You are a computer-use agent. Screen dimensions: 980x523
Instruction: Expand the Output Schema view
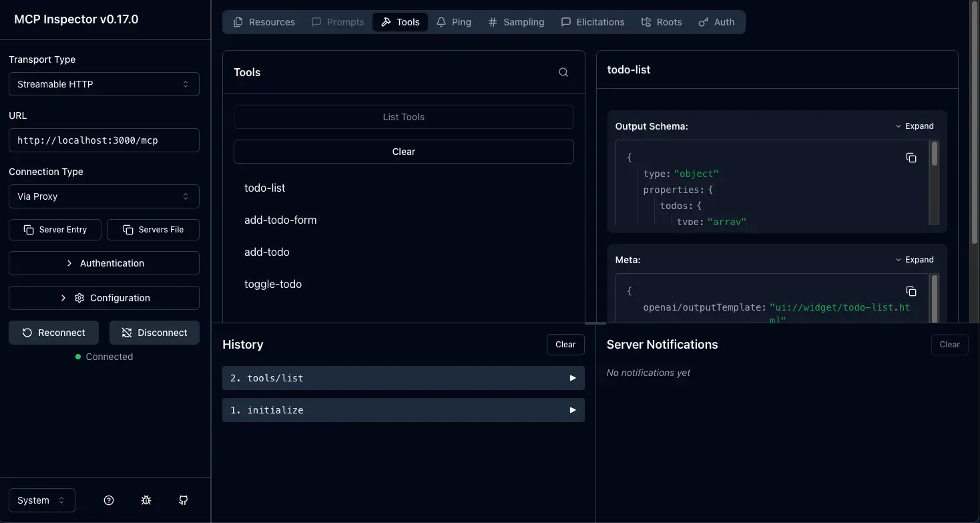pos(915,126)
